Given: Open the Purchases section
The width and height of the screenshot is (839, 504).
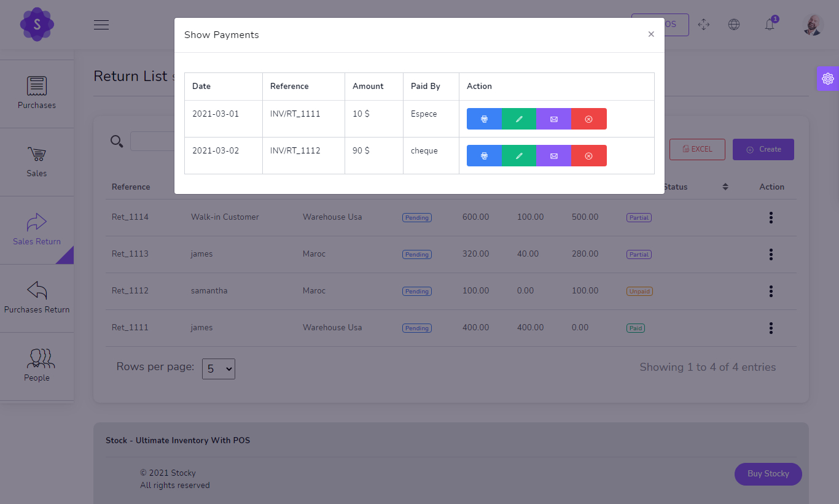Looking at the screenshot, I should (37, 92).
